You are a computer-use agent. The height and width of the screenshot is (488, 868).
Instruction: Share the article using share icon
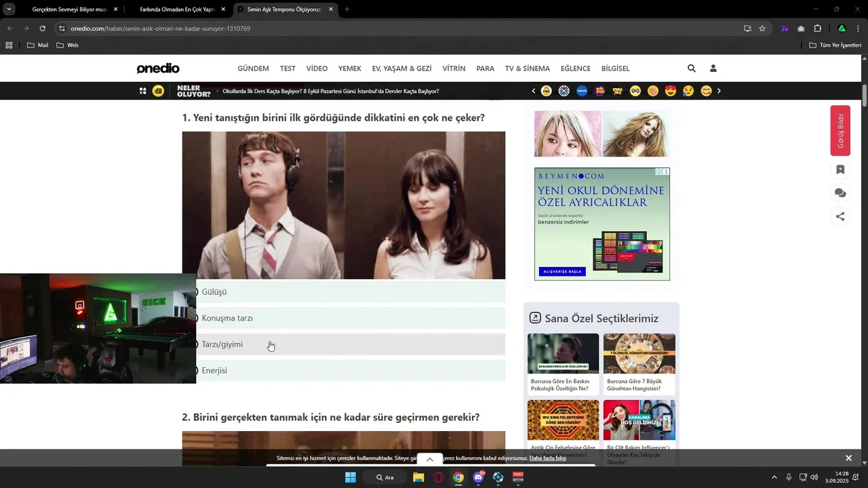click(x=840, y=217)
